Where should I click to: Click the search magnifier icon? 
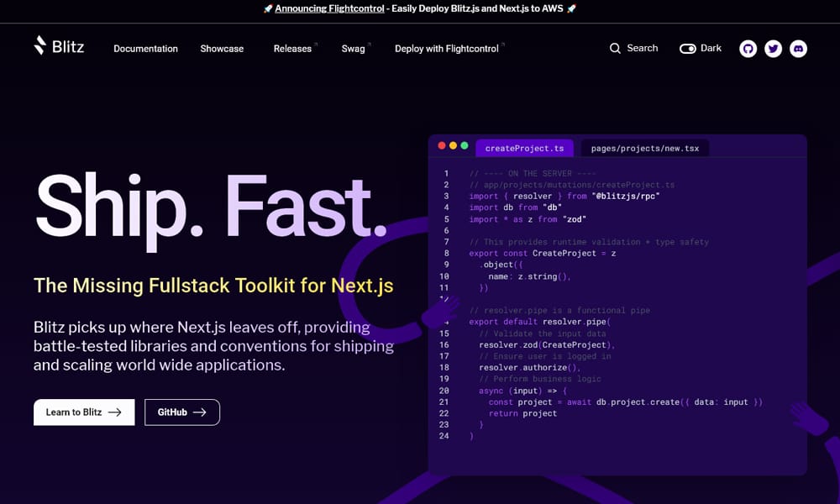point(615,48)
